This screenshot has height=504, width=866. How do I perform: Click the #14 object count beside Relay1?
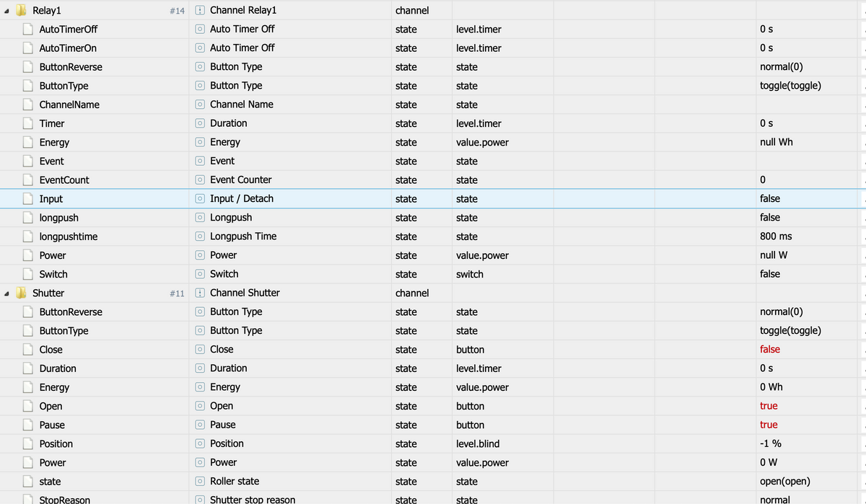point(177,11)
